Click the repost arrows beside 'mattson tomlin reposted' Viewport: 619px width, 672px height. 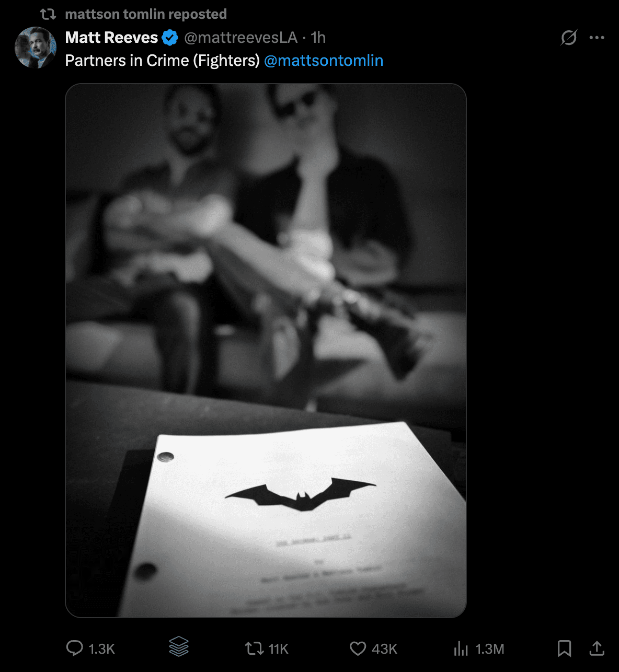[48, 14]
